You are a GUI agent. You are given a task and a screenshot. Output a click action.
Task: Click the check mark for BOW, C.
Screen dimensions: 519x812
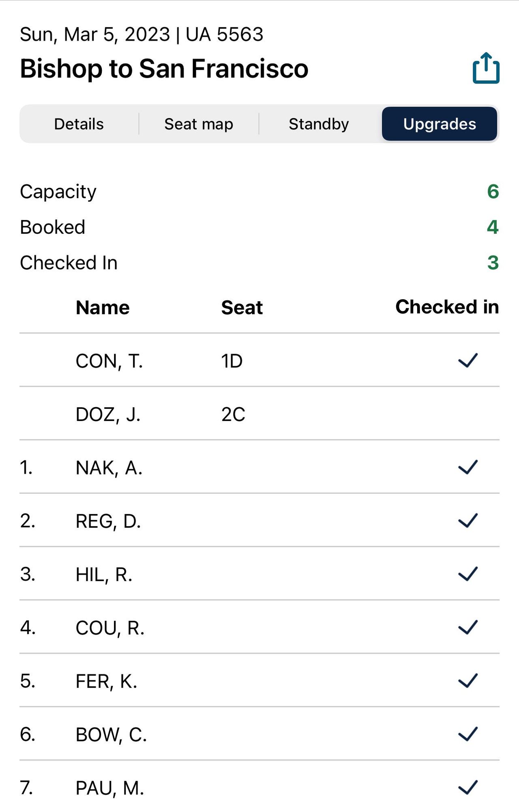tap(468, 734)
